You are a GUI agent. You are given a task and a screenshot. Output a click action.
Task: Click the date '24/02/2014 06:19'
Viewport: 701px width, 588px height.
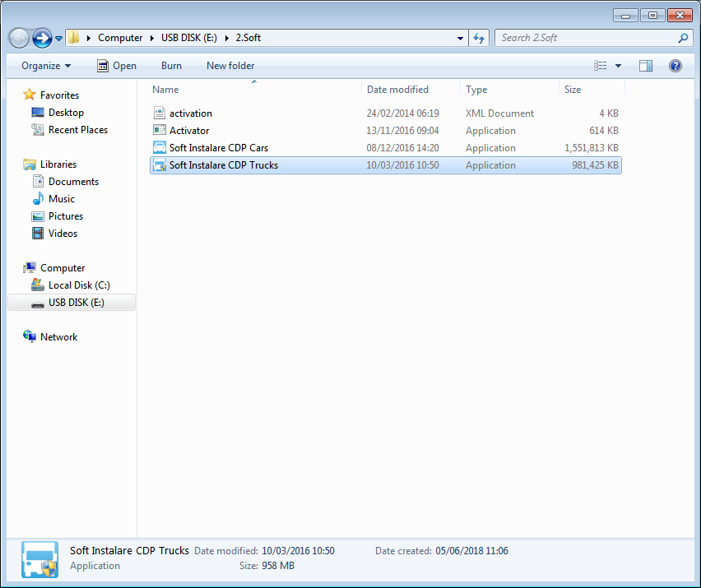(403, 113)
